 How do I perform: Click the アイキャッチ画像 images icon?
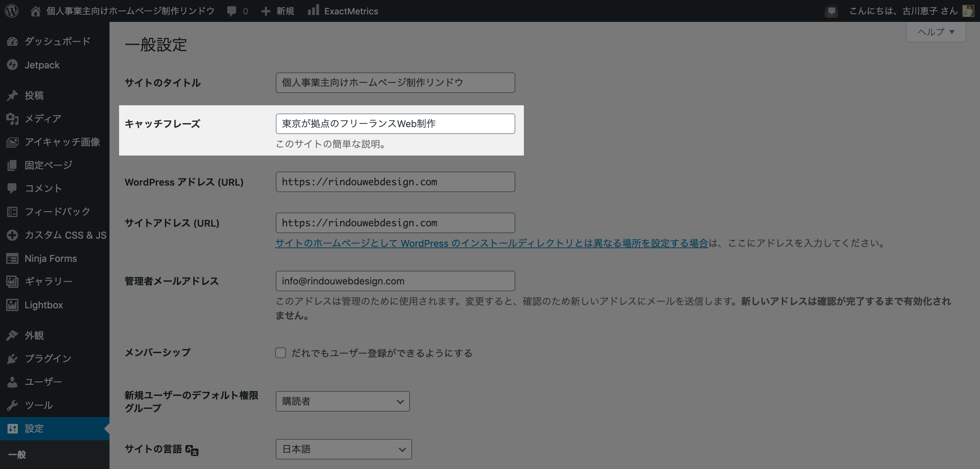(x=12, y=142)
